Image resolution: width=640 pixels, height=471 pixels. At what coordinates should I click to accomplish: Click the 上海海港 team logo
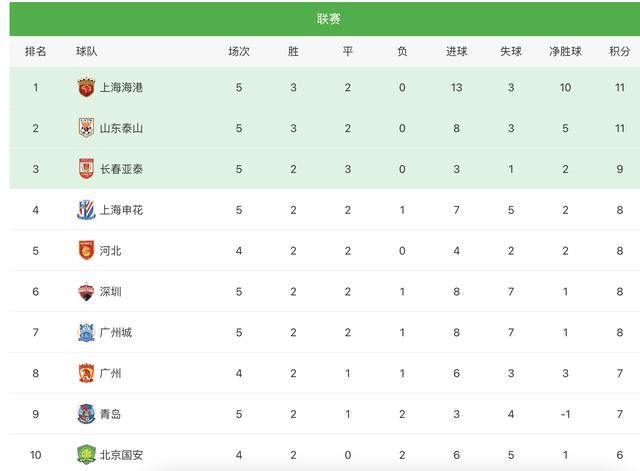point(86,87)
